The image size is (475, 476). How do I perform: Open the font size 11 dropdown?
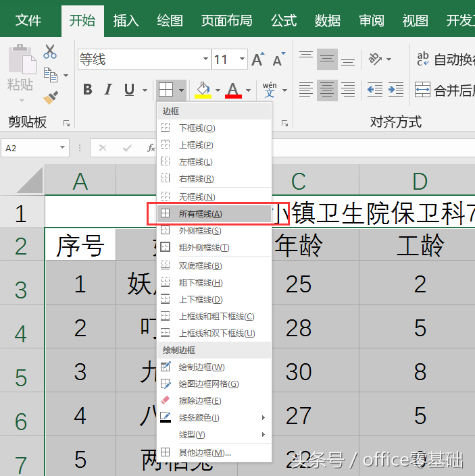coord(242,59)
